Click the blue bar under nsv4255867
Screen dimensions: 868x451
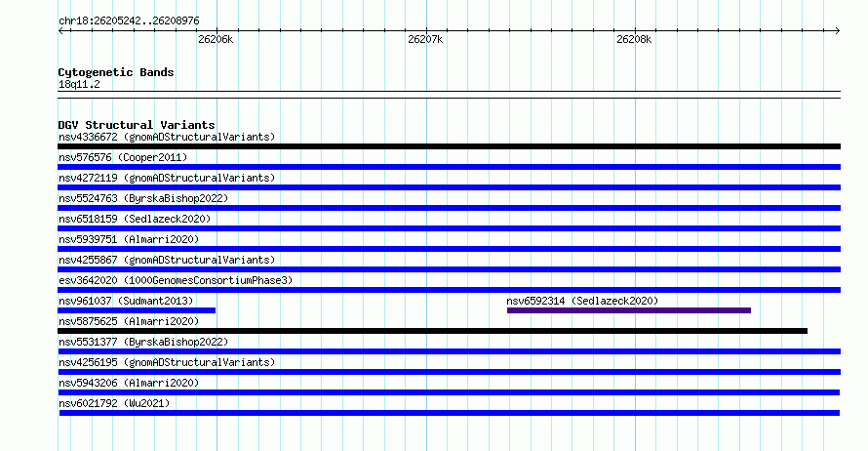click(449, 269)
